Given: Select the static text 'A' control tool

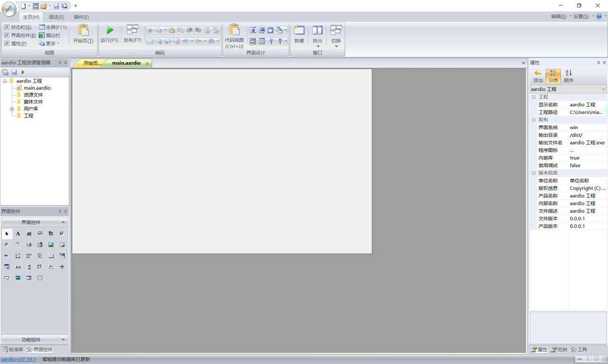Looking at the screenshot, I should coord(18,233).
